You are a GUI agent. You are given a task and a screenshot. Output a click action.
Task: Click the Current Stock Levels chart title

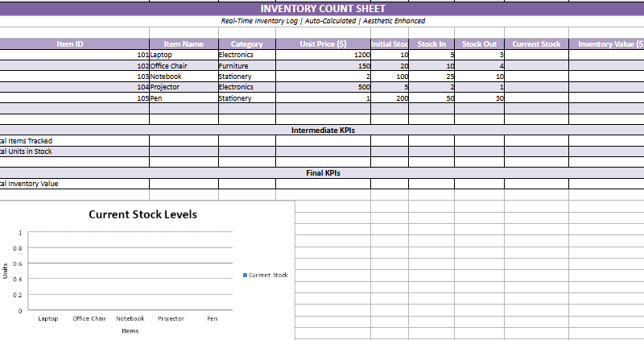coord(143,214)
